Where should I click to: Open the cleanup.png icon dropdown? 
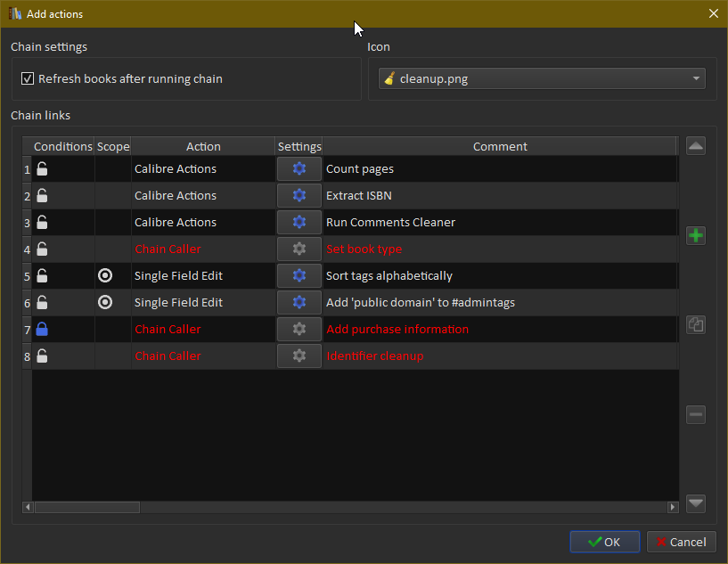pyautogui.click(x=542, y=79)
